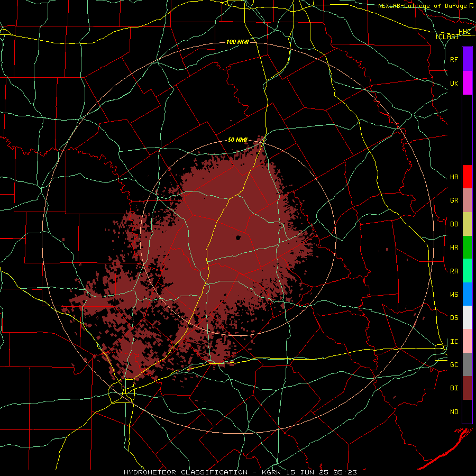
Task: Click the RF legend label
Action: tap(454, 59)
